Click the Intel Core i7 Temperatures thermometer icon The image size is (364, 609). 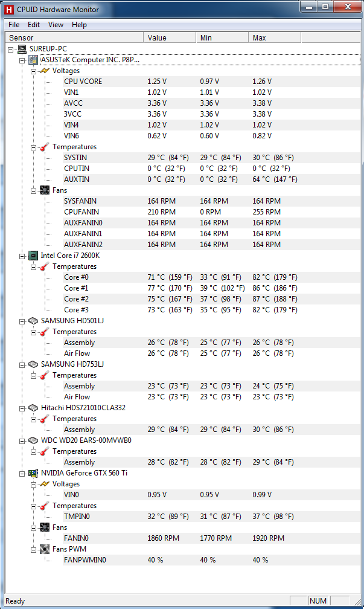[45, 266]
